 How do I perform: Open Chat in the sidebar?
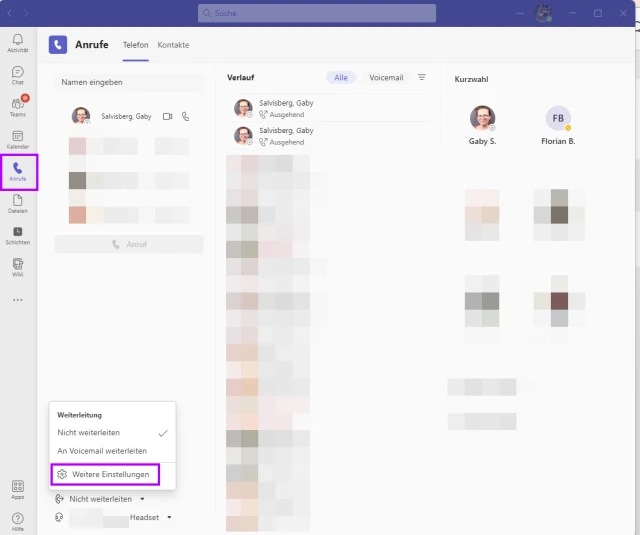[17, 74]
